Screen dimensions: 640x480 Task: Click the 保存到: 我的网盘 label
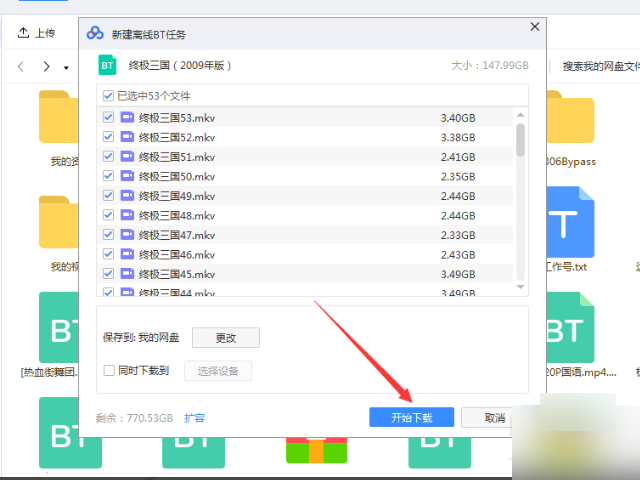(141, 338)
